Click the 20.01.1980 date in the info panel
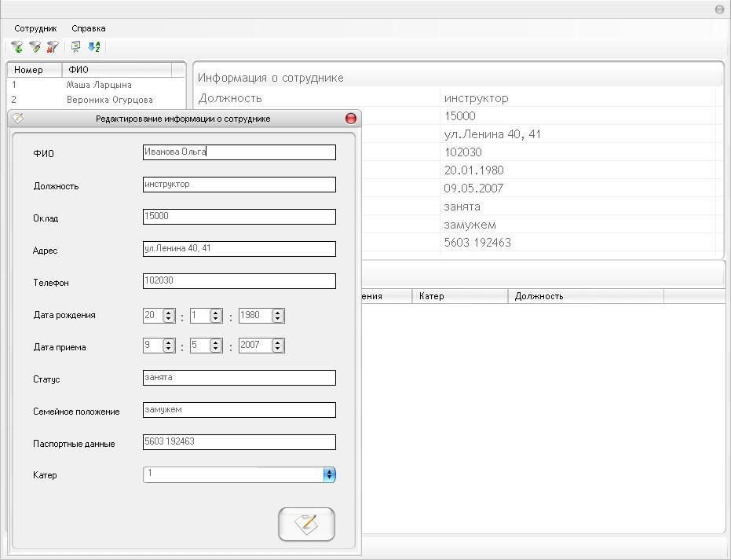731x560 pixels. [x=473, y=170]
